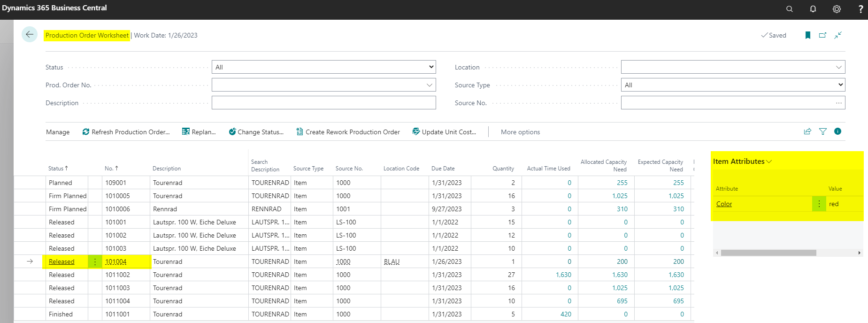
Task: Click the share icon above the list
Action: click(x=807, y=131)
